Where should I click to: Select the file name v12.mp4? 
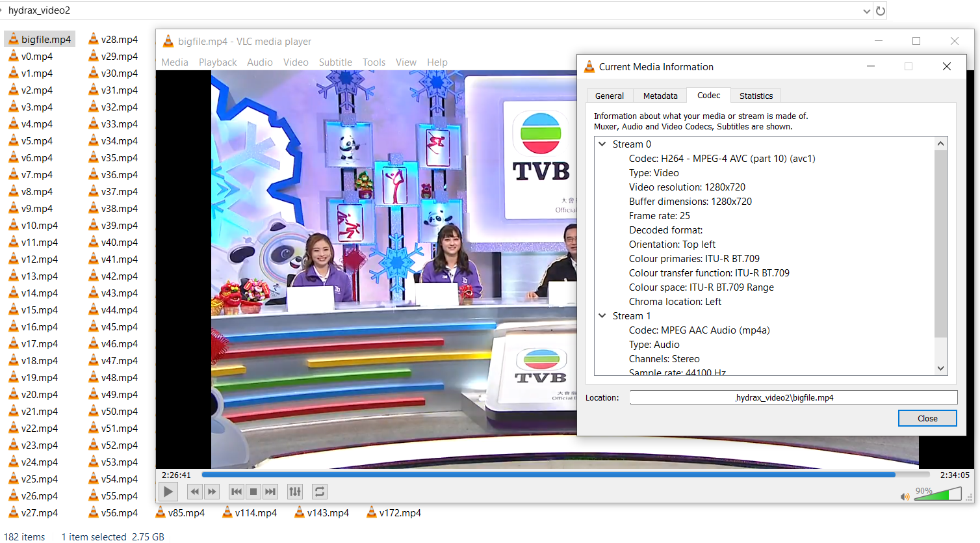[x=40, y=259]
